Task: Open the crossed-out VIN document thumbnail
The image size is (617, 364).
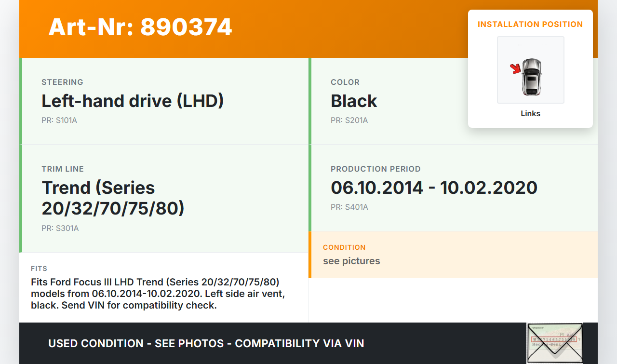Action: click(555, 343)
